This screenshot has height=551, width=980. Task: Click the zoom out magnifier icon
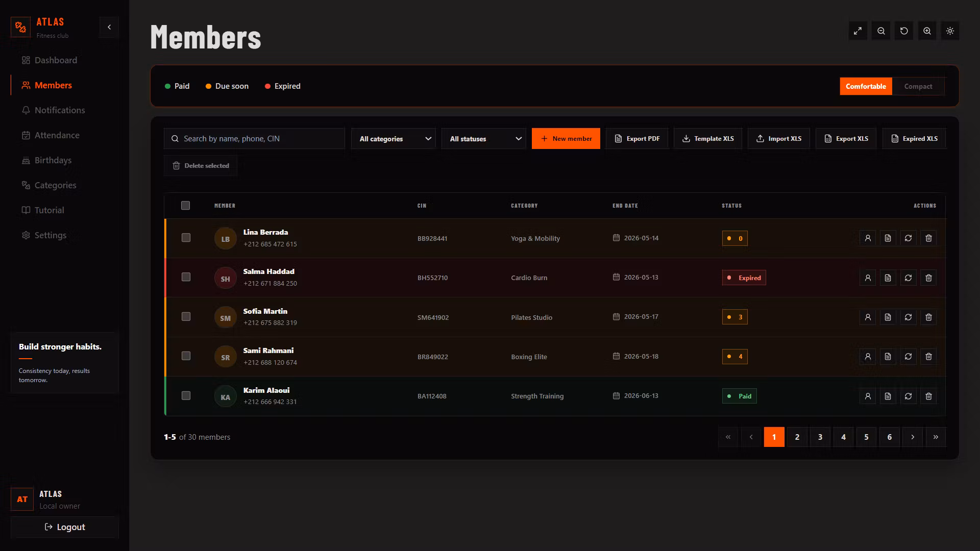[881, 31]
